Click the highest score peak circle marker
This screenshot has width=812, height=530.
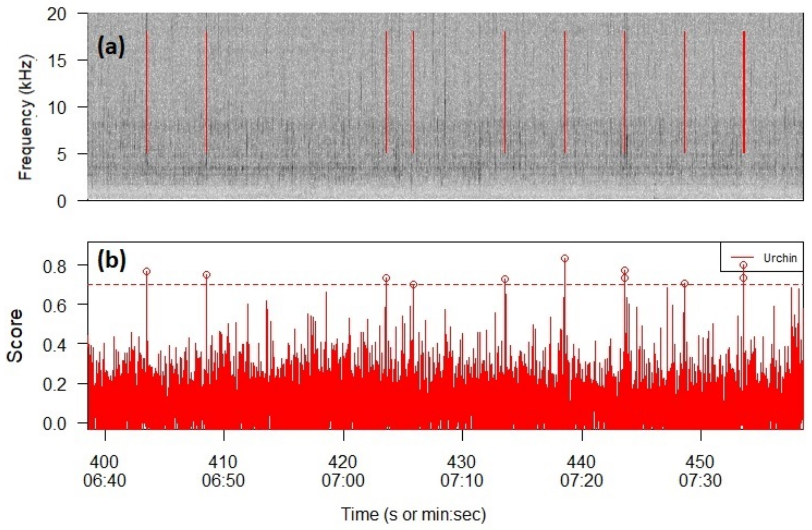coord(565,258)
